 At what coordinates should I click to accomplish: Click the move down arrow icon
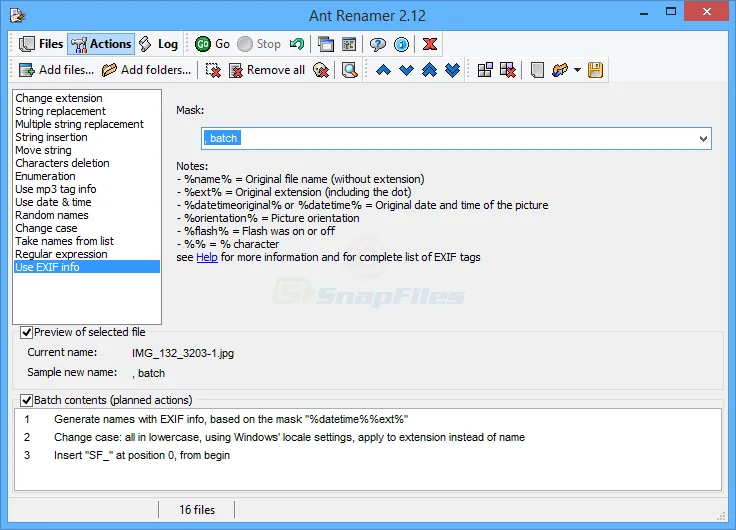[406, 70]
